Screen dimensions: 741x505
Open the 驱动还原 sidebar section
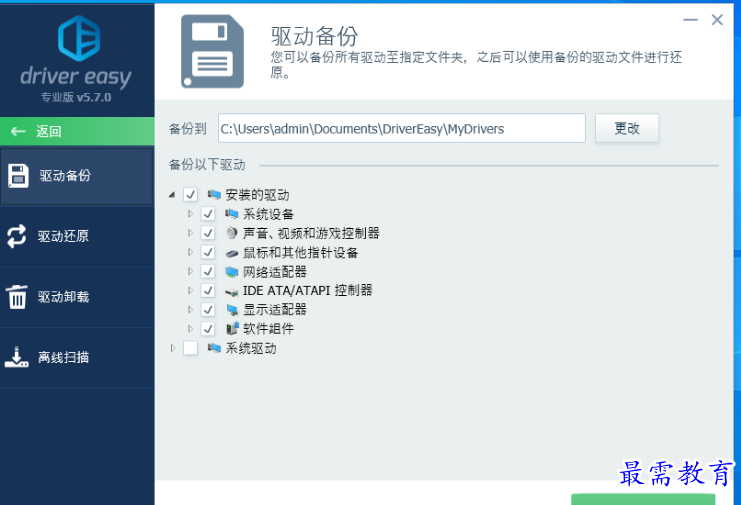pyautogui.click(x=77, y=236)
